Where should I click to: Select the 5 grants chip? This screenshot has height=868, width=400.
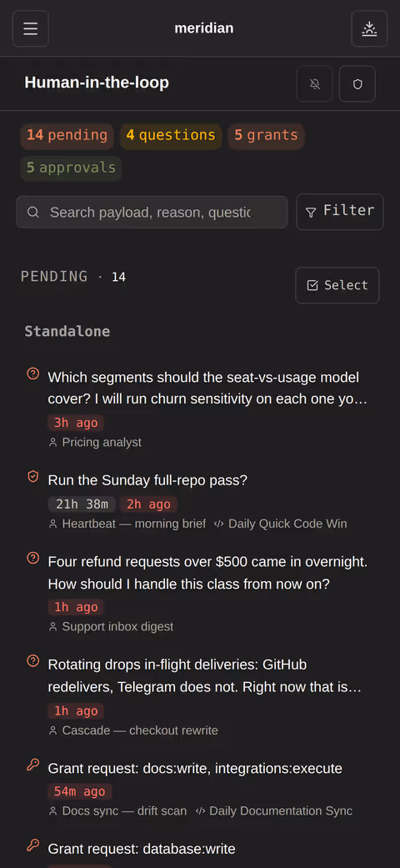point(266,135)
